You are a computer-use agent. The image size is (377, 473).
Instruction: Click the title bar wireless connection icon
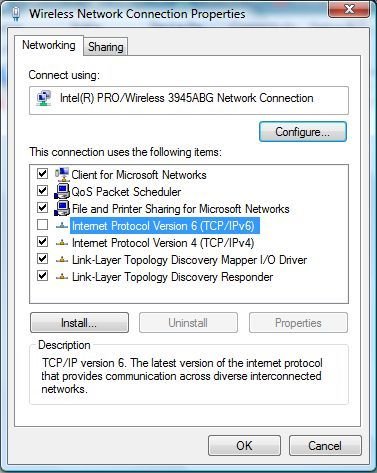point(16,14)
